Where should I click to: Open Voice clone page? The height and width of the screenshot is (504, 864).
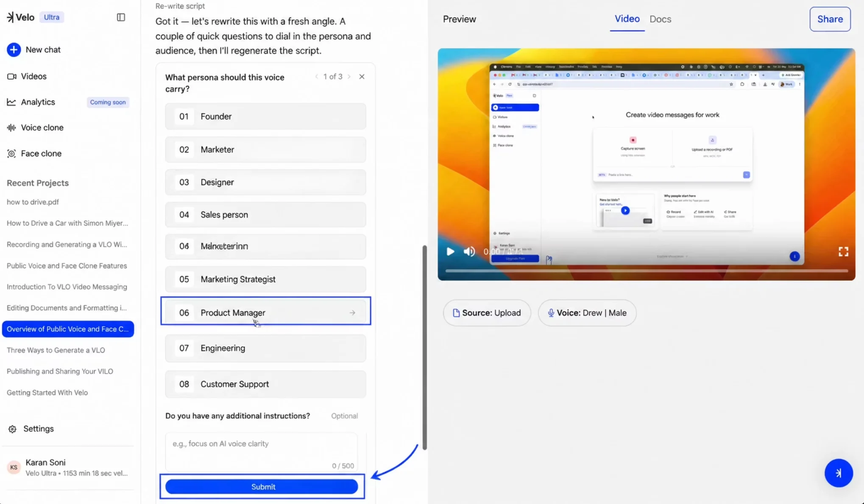tap(42, 127)
